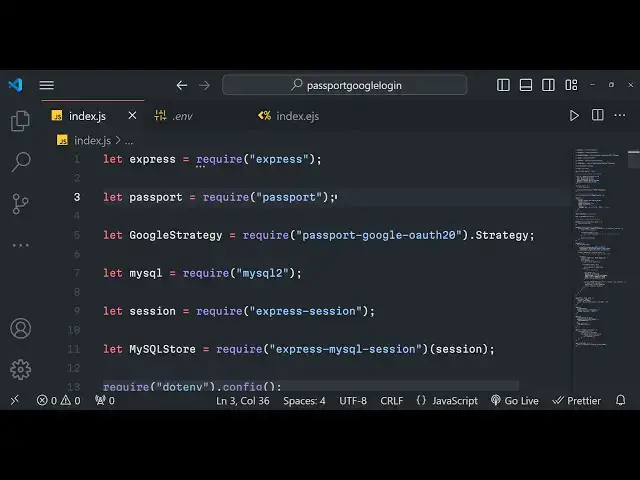Click the minimap code overview
The height and width of the screenshot is (480, 640).
coord(600,247)
